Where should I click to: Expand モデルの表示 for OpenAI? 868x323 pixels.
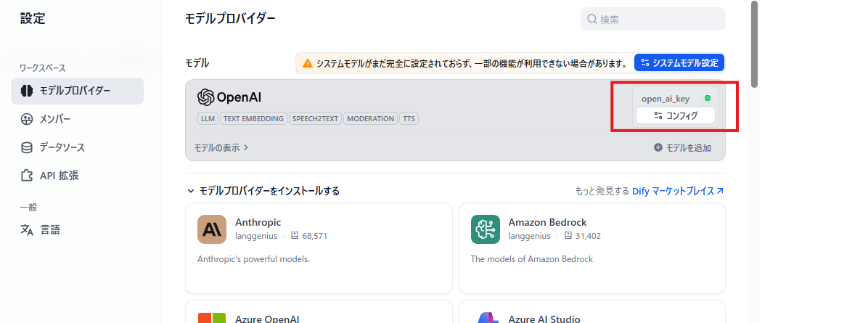click(221, 148)
